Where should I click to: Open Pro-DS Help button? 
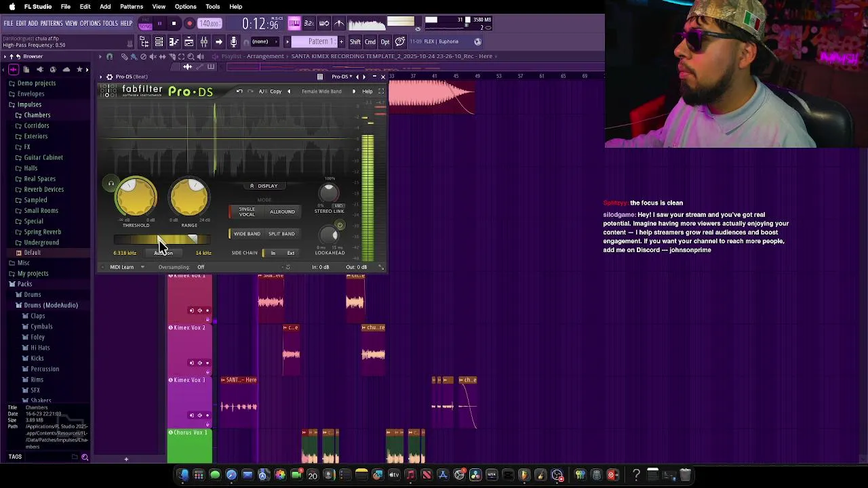point(367,91)
